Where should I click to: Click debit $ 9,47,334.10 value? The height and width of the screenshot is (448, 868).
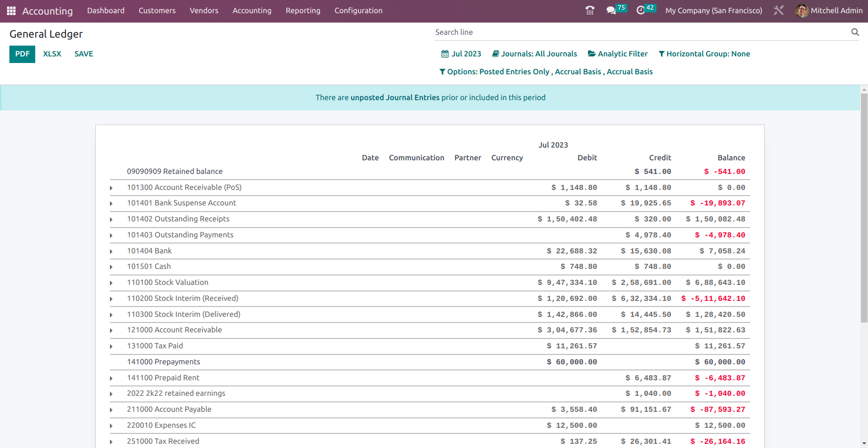[x=567, y=283]
